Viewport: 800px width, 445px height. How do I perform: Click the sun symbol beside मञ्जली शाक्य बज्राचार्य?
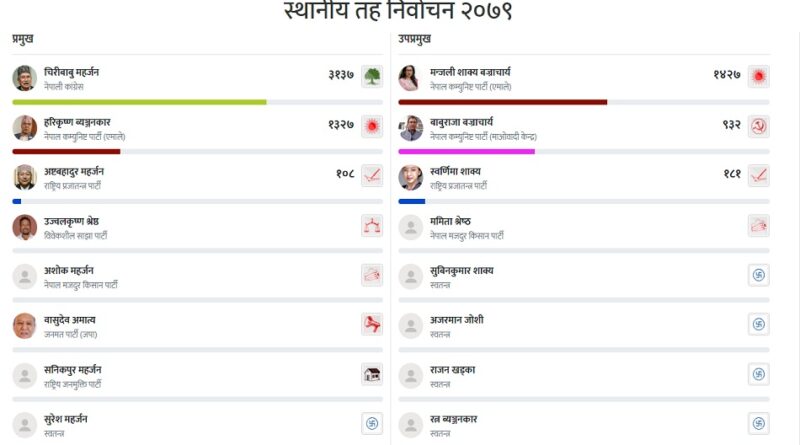(758, 77)
